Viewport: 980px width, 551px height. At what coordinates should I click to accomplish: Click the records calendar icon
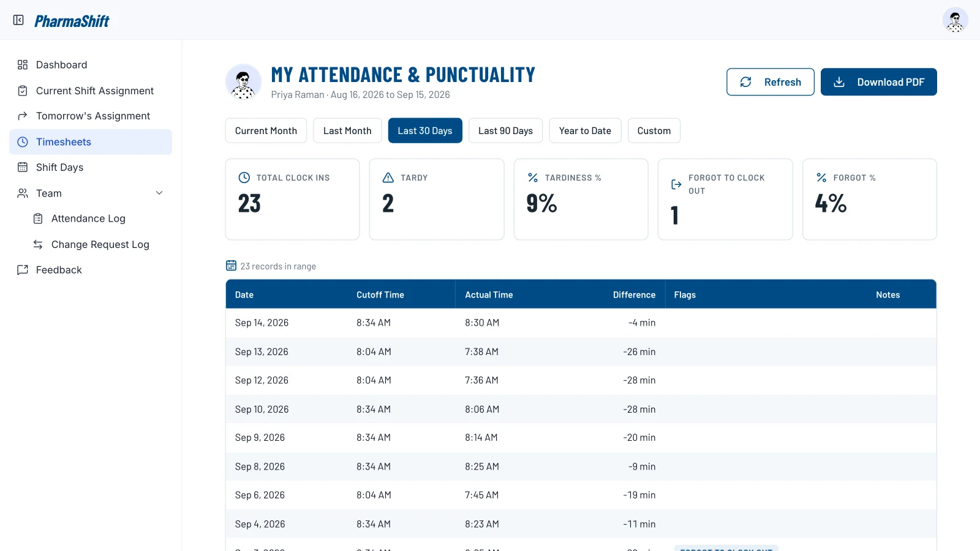pyautogui.click(x=231, y=266)
